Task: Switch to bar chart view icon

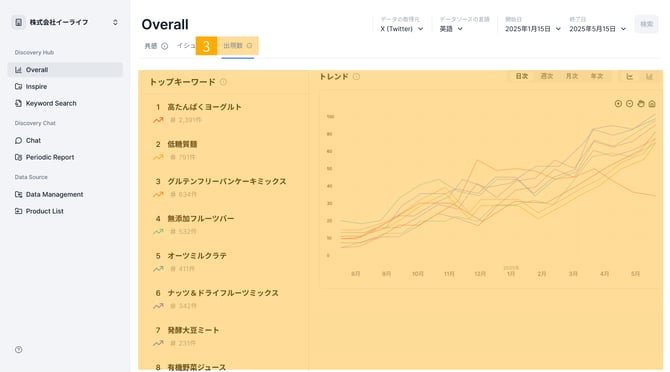Action: coord(649,76)
